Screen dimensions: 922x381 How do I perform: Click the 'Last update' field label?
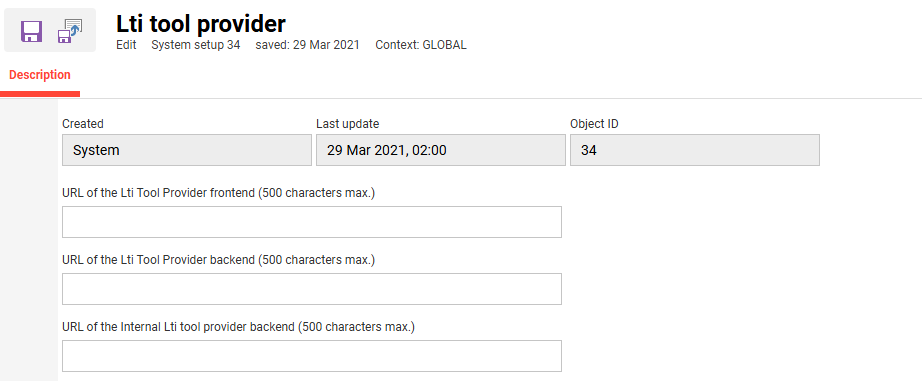(x=348, y=124)
